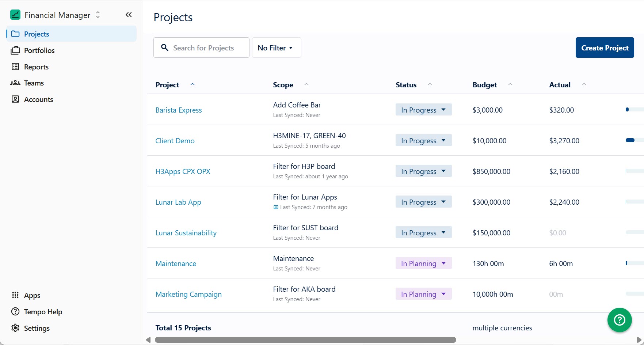Open Teams from the sidebar icon
The width and height of the screenshot is (644, 345).
(x=15, y=83)
